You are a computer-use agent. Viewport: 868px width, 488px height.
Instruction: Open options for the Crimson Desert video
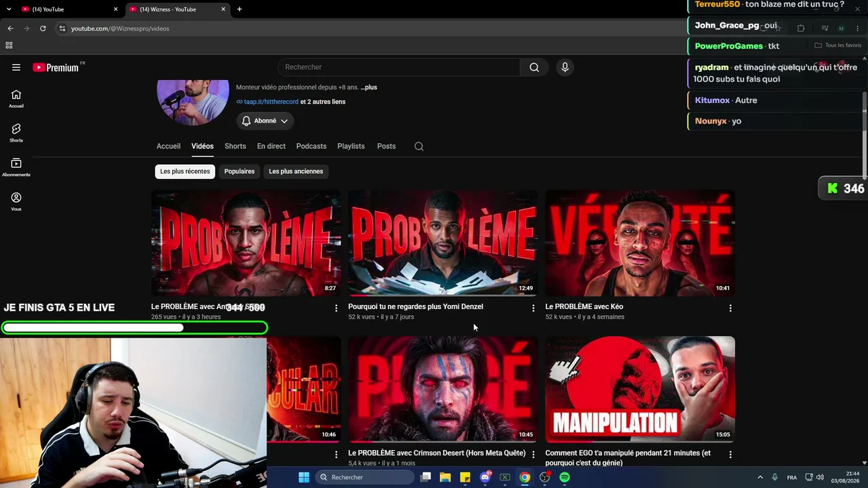(x=533, y=455)
